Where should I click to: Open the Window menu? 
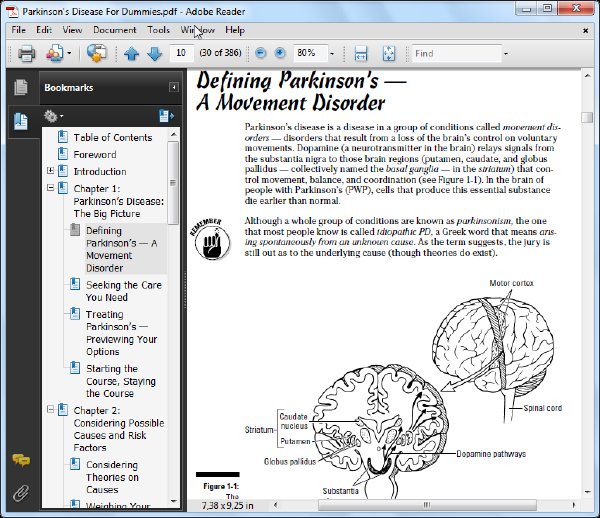pos(197,30)
